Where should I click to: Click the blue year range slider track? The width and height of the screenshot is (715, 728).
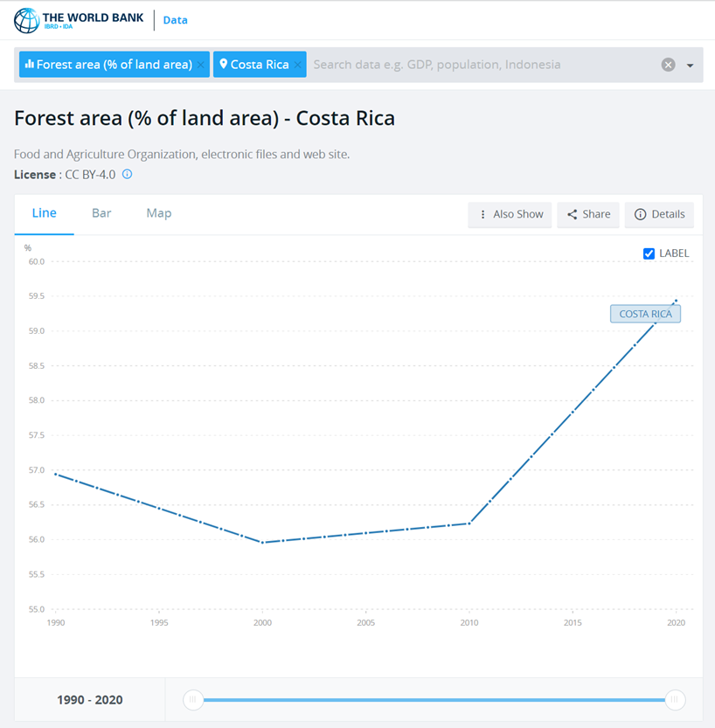434,700
